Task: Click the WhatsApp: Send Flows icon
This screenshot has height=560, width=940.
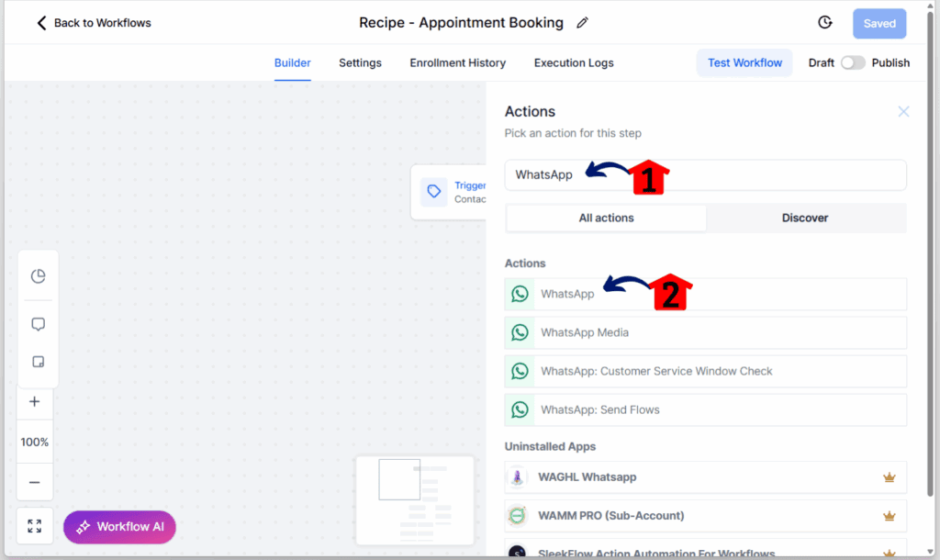Action: point(520,409)
